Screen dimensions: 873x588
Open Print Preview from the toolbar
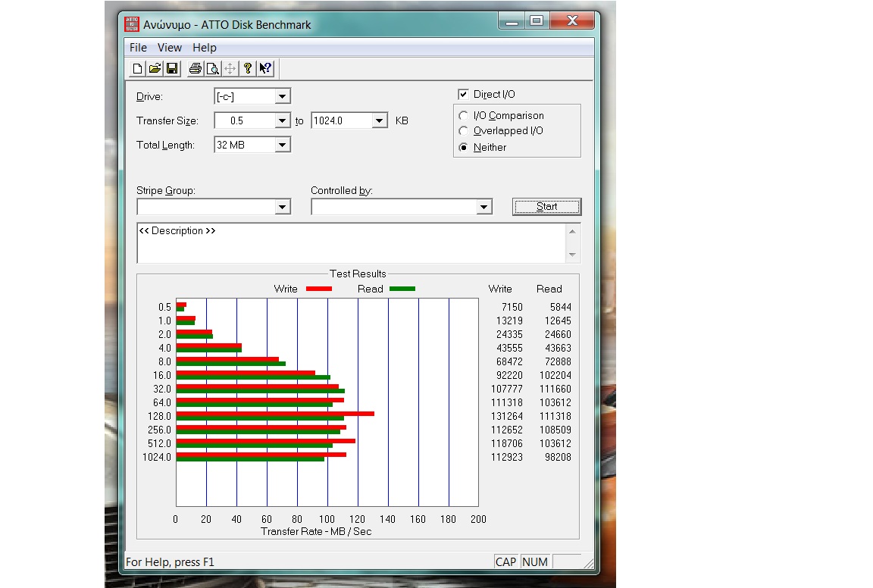pos(212,68)
